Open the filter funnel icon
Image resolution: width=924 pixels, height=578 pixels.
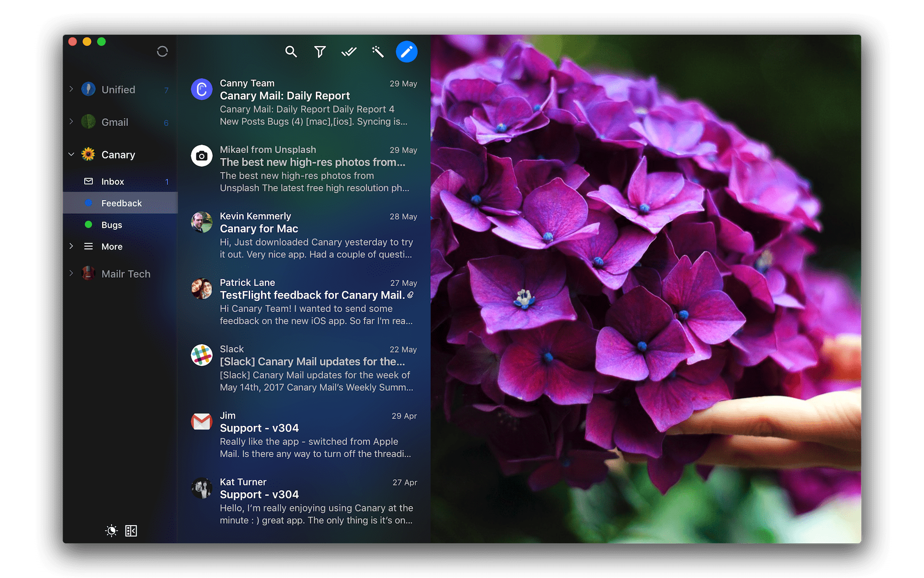(x=320, y=52)
